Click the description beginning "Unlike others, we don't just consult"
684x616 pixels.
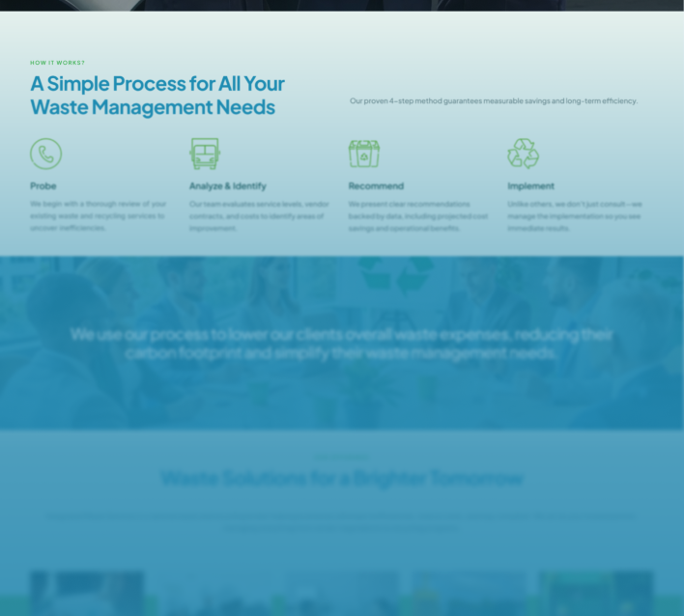[x=575, y=216]
